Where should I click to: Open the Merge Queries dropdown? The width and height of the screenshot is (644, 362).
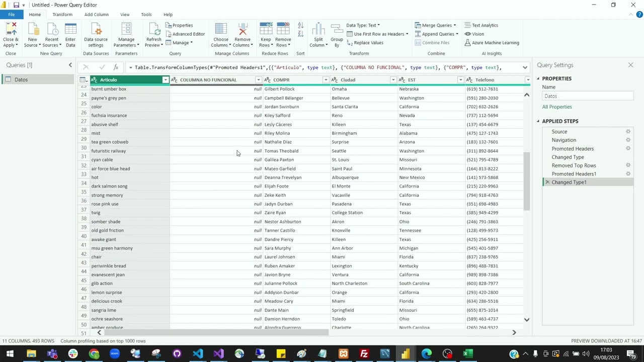click(436, 25)
